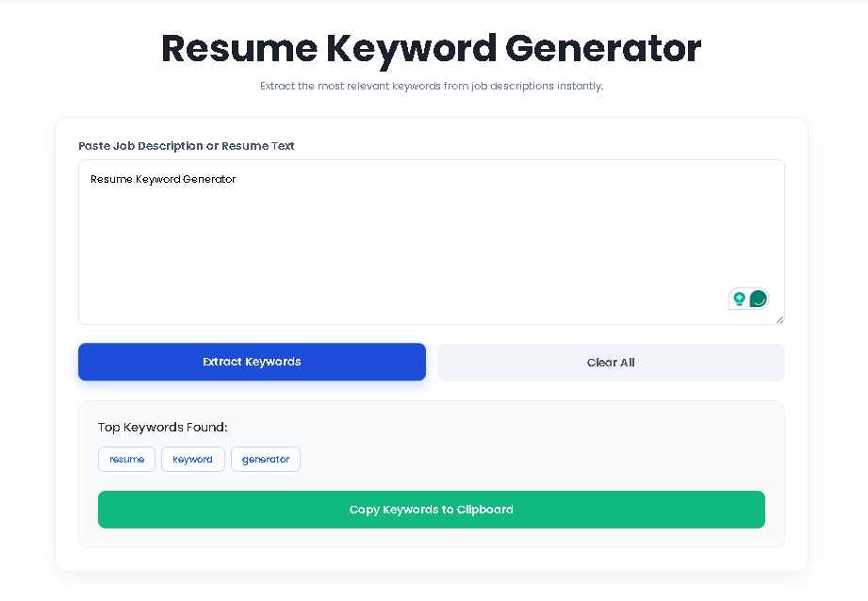This screenshot has height=601, width=868.
Task: Select the 'keyword' keyword chip
Action: click(x=192, y=459)
